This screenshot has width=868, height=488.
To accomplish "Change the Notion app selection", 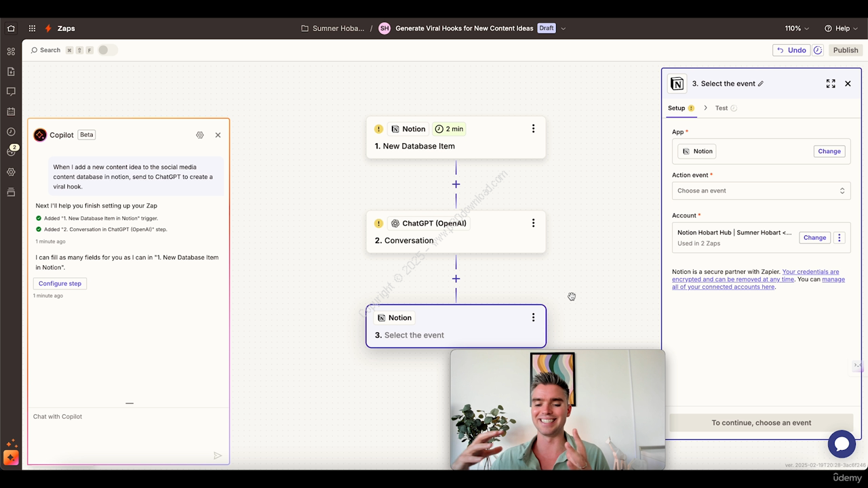I will (829, 151).
